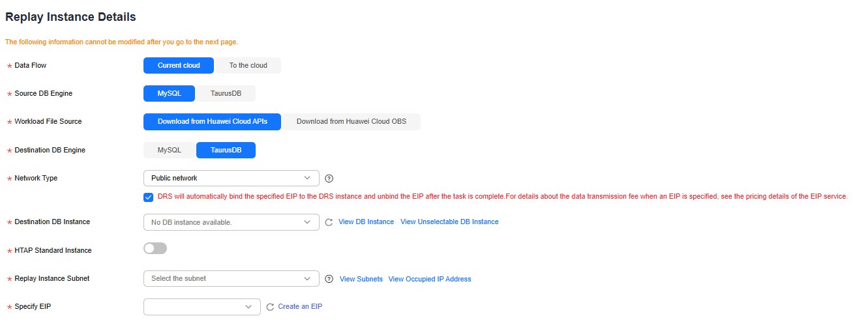Refresh the Specify EIP list

270,307
